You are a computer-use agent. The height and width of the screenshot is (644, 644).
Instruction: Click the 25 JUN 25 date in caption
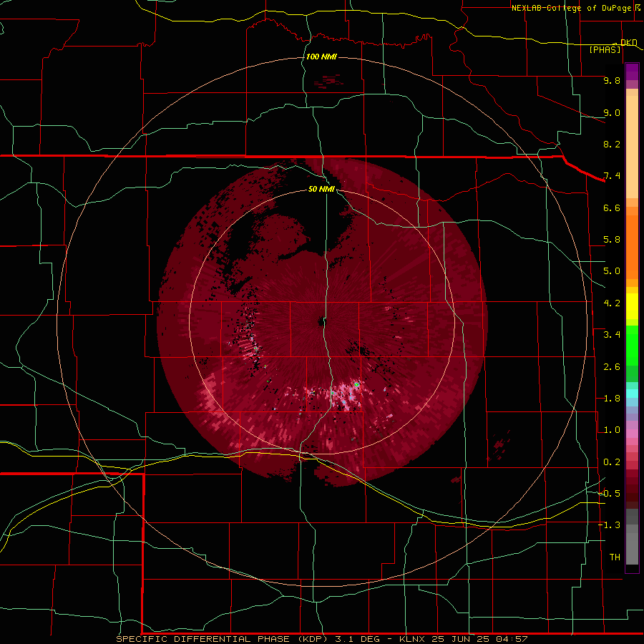point(462,639)
